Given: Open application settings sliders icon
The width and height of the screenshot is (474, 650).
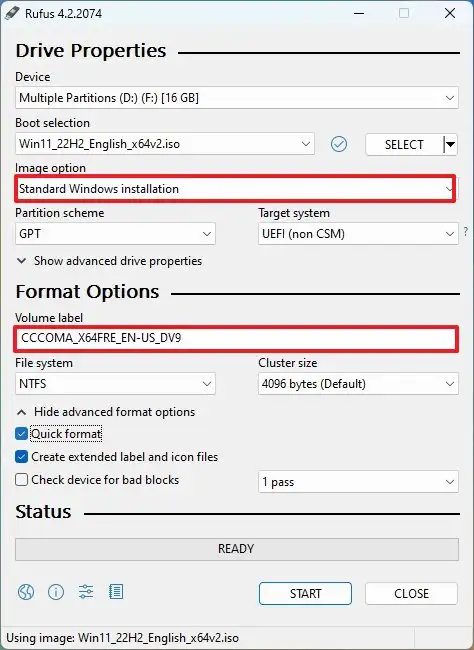Looking at the screenshot, I should point(86,592).
